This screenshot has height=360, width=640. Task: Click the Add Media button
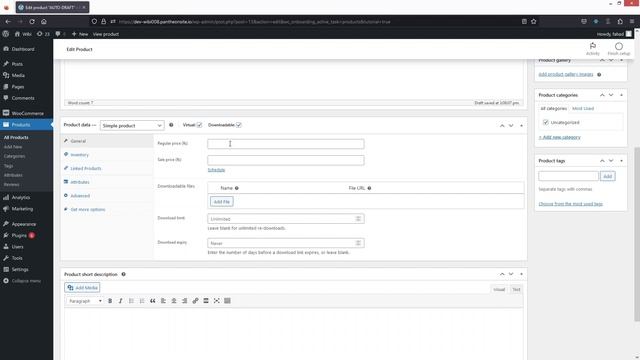(82, 288)
